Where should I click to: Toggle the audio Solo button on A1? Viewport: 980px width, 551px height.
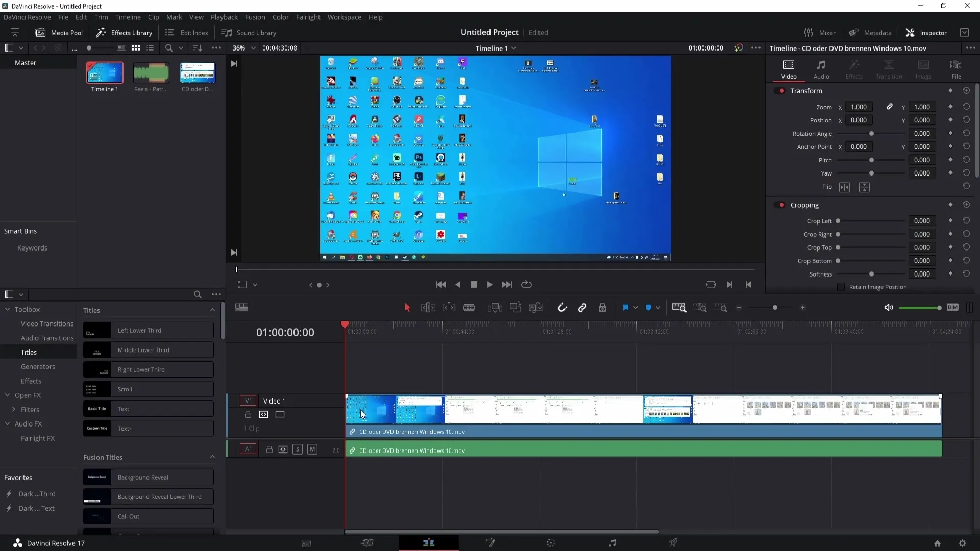tap(297, 449)
